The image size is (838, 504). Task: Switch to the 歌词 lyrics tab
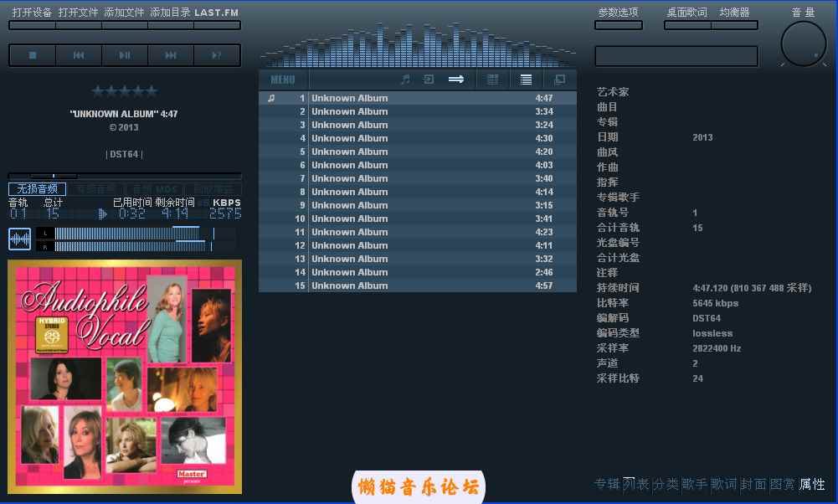click(x=725, y=484)
